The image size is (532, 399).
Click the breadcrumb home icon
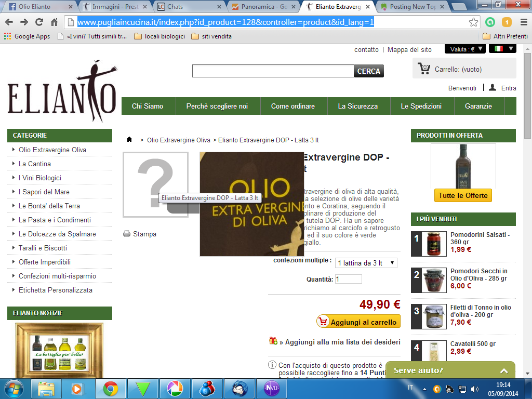pyautogui.click(x=129, y=139)
